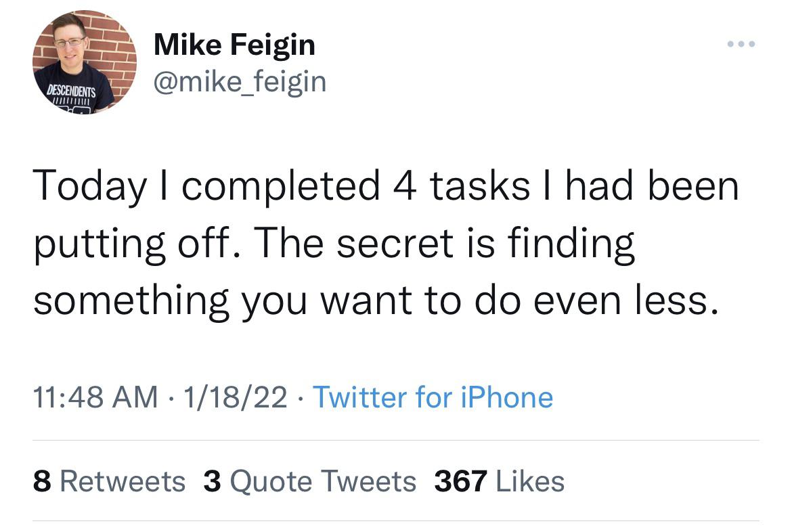
Task: Open Mike Feigin's profile photo
Action: pos(85,62)
